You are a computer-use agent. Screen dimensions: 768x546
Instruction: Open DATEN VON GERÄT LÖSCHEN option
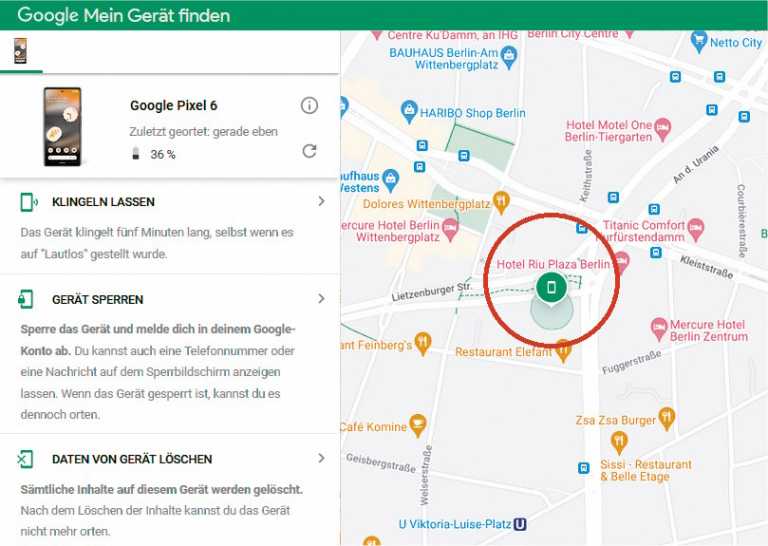point(169,459)
